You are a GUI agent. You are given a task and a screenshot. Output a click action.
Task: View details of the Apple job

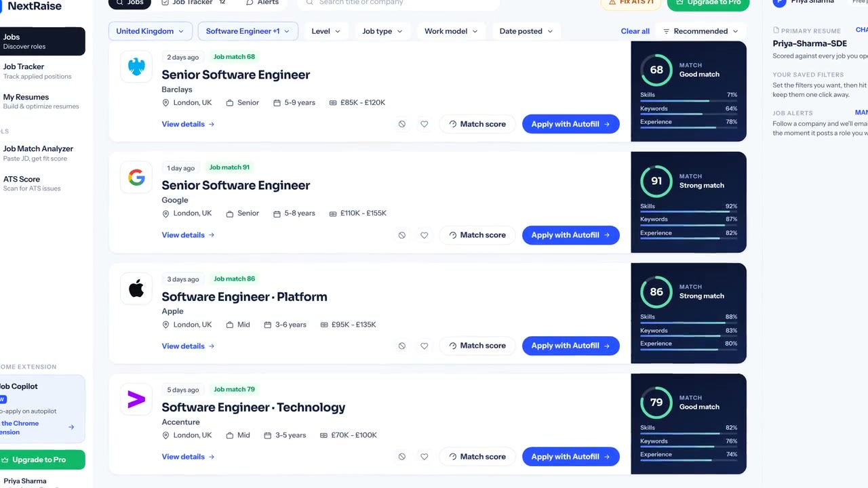188,346
